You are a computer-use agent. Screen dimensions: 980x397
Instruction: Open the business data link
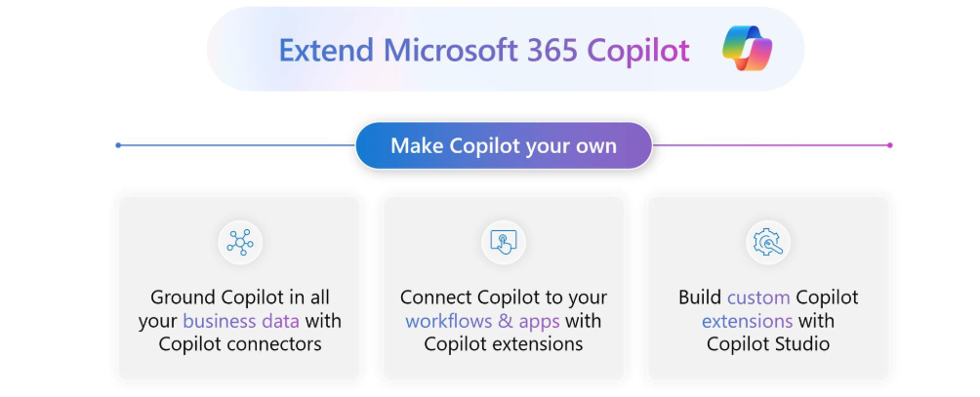(241, 321)
